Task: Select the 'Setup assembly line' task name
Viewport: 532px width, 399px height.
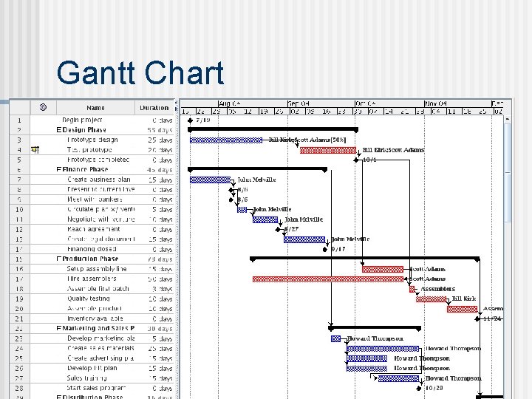Action: pos(97,269)
